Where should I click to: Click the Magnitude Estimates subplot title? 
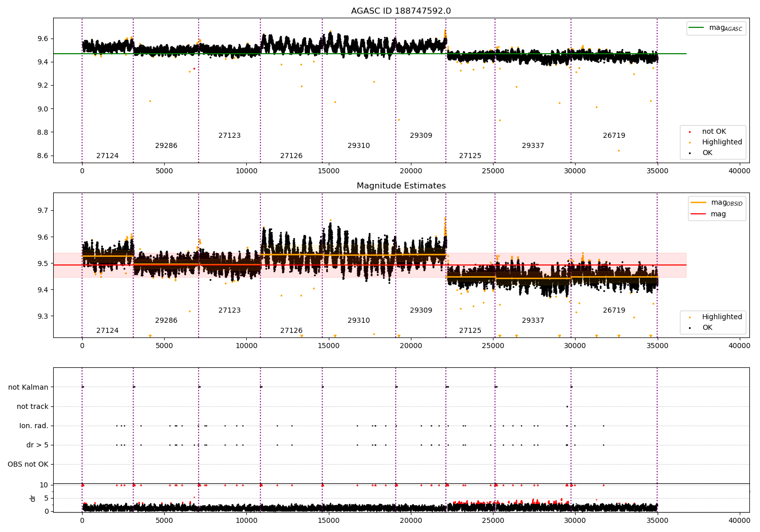[x=401, y=186]
